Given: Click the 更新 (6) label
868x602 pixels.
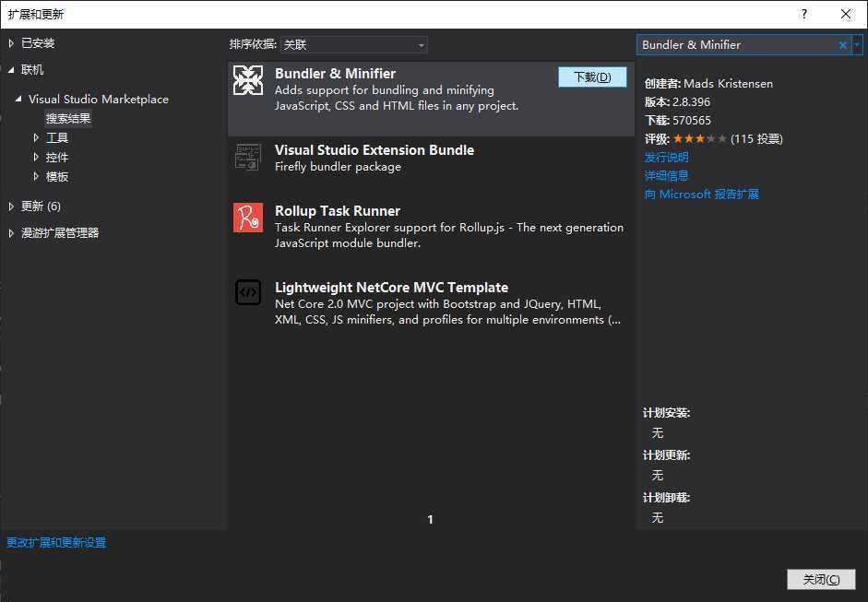Looking at the screenshot, I should pyautogui.click(x=41, y=207).
